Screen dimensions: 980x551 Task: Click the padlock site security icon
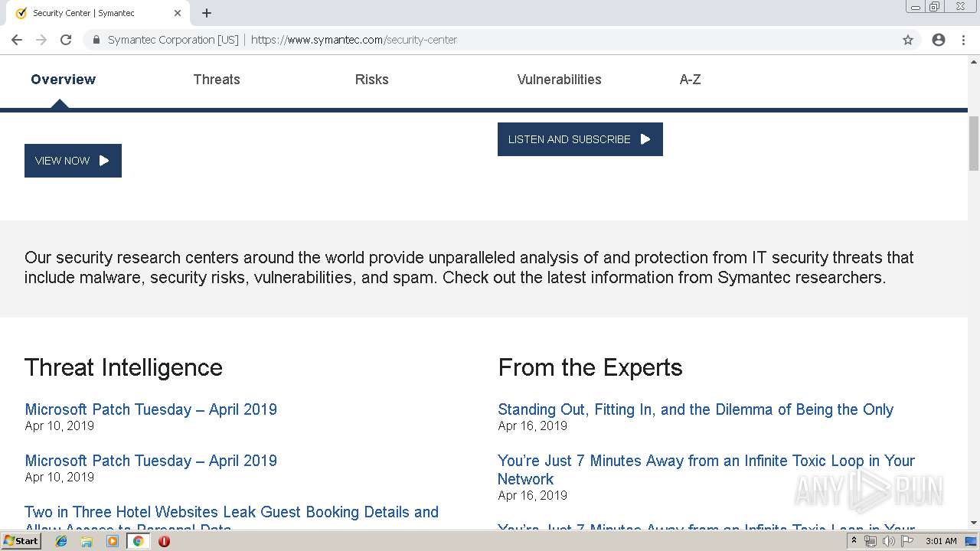96,40
